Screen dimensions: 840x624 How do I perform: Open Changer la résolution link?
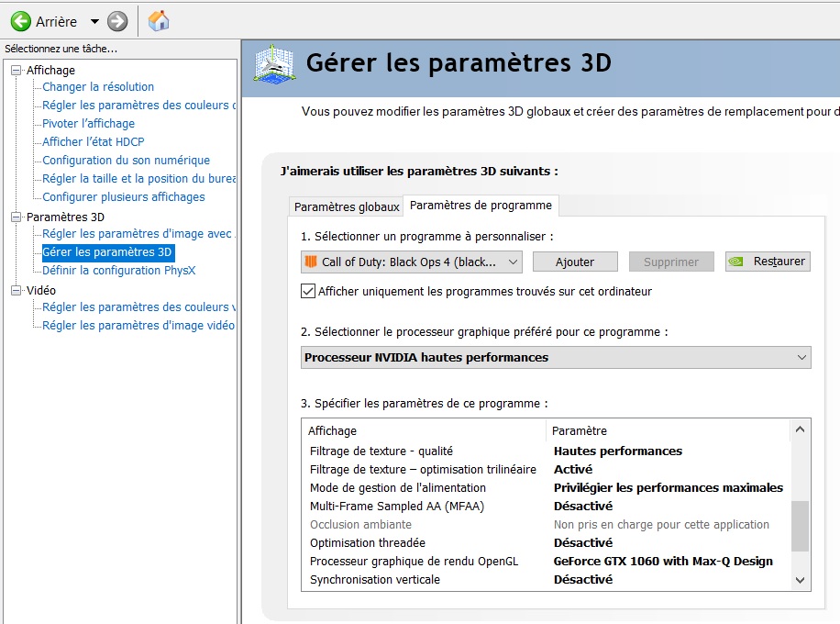tap(98, 87)
